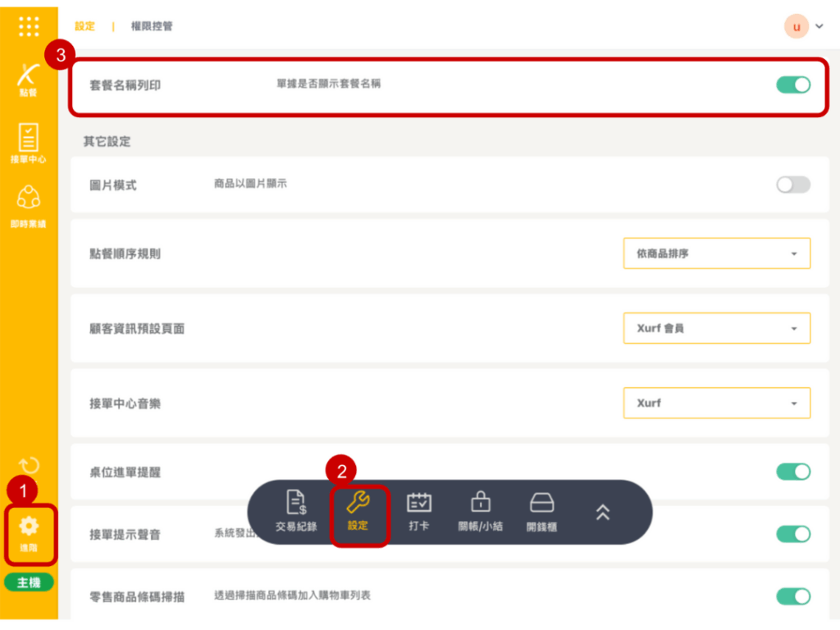840x630 pixels.
Task: Select the 設定 wrench icon
Action: tap(358, 512)
